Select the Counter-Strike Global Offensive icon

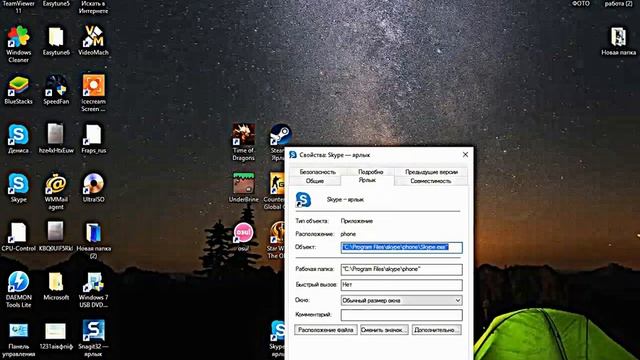coord(276,183)
